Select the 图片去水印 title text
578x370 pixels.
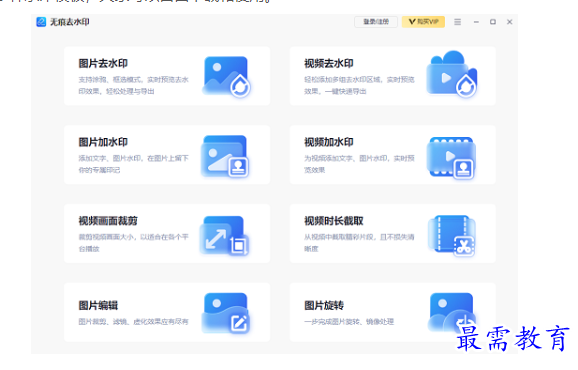pos(103,63)
